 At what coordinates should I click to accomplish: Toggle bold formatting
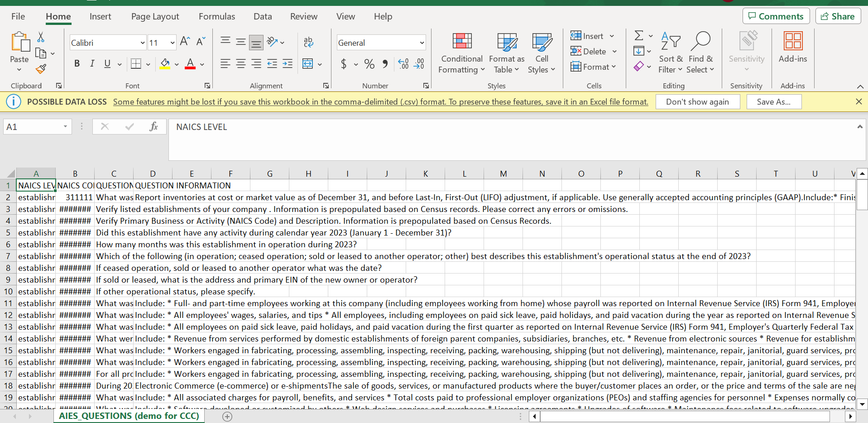[x=77, y=64]
